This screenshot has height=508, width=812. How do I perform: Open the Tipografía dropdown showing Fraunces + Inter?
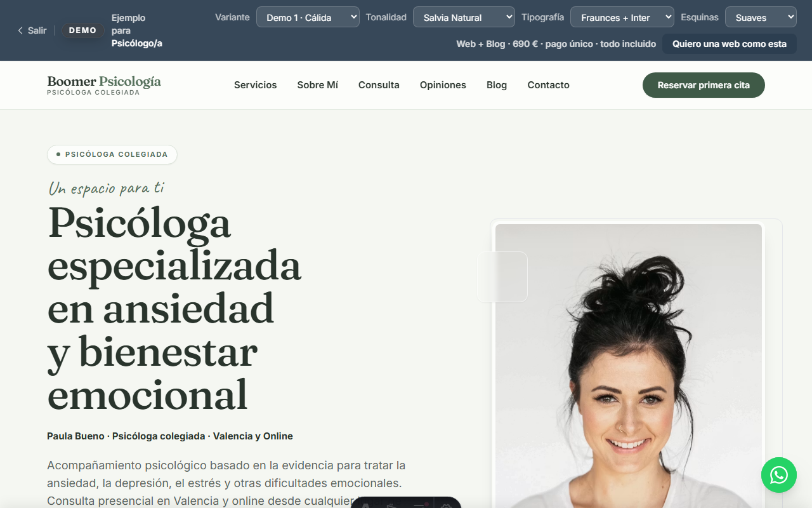tap(622, 17)
